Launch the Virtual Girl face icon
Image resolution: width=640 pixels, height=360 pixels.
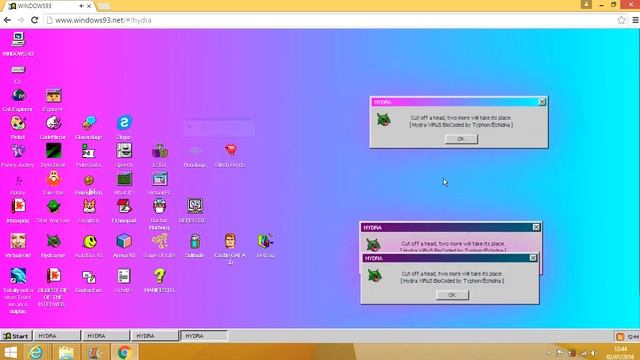point(18,241)
